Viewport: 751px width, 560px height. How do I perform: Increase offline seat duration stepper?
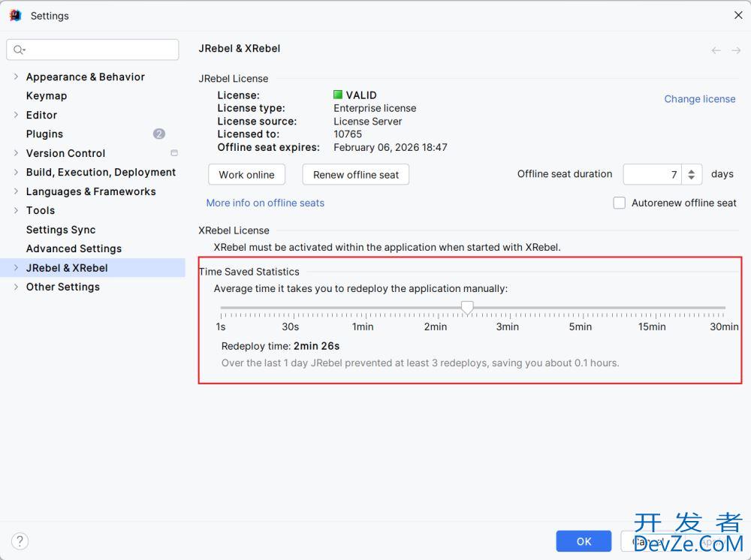(x=691, y=171)
